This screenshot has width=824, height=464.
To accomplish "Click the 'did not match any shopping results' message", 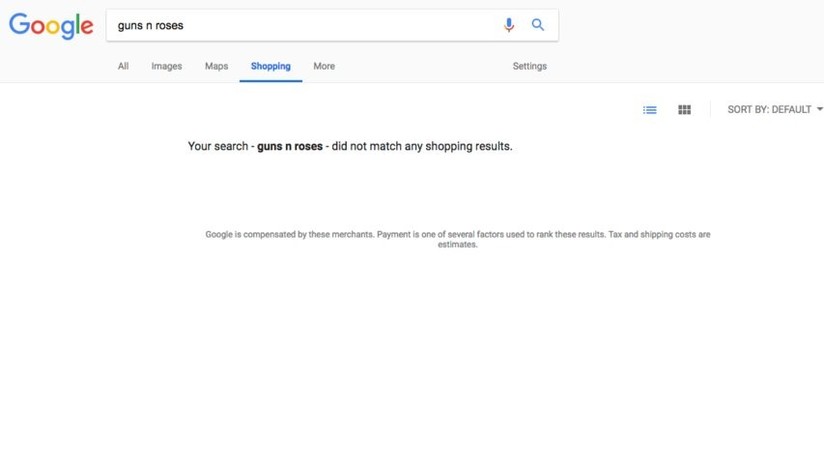I will pyautogui.click(x=350, y=146).
